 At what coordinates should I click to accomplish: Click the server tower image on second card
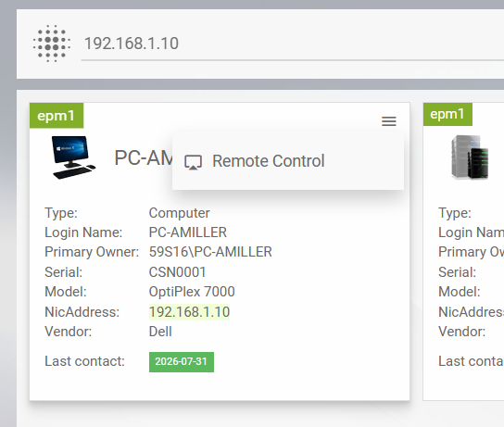(x=470, y=157)
